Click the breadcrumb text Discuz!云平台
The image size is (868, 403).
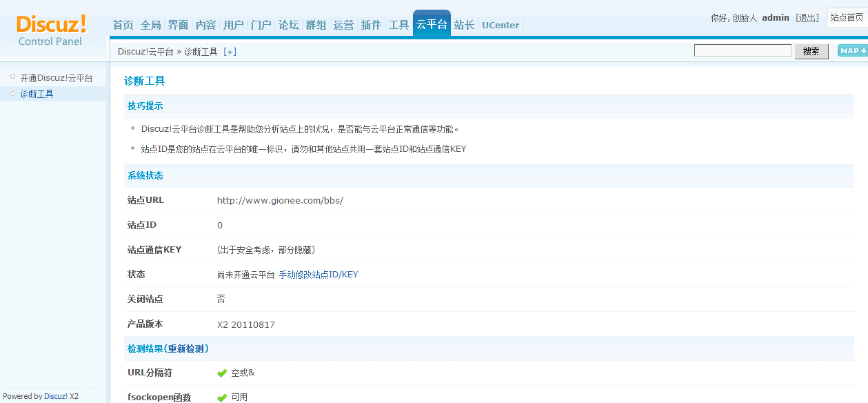pos(145,52)
